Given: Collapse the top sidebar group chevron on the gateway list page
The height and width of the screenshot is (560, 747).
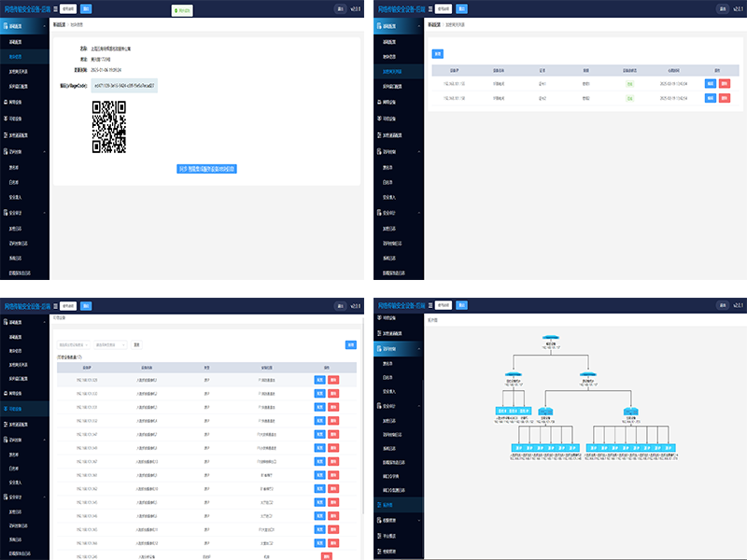Looking at the screenshot, I should (x=419, y=27).
